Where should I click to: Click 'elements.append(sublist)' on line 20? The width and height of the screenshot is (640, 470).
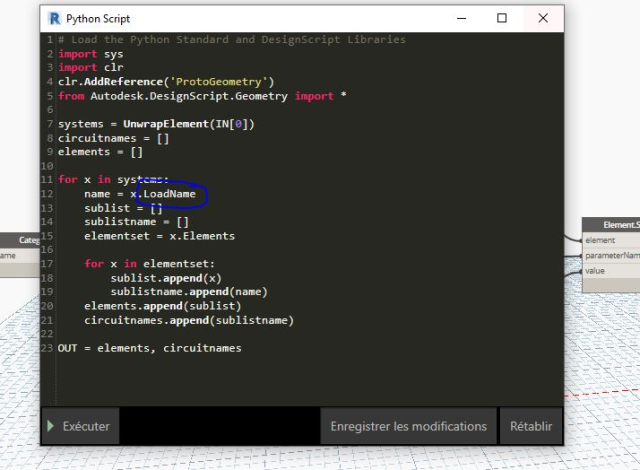[x=163, y=306]
